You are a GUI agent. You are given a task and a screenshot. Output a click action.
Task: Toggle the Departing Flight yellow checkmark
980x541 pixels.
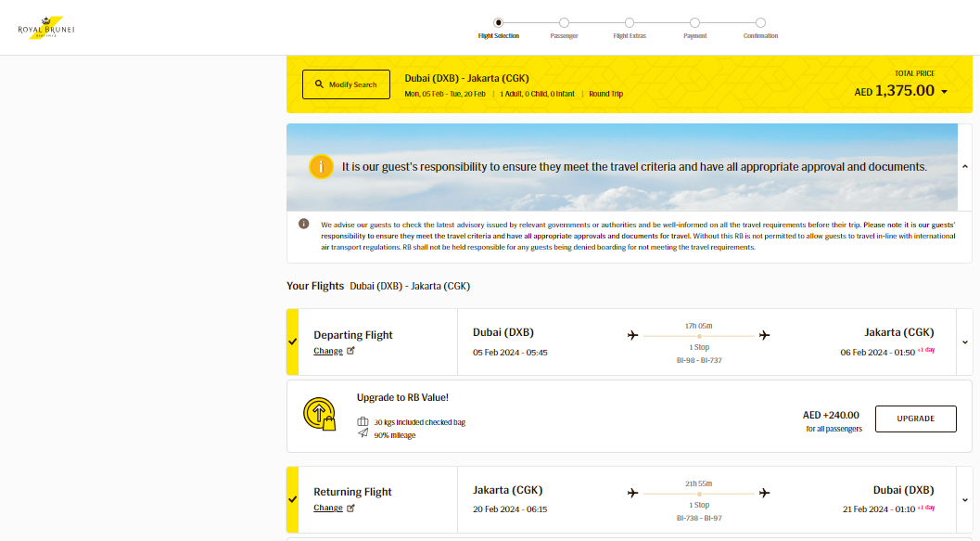click(x=292, y=342)
